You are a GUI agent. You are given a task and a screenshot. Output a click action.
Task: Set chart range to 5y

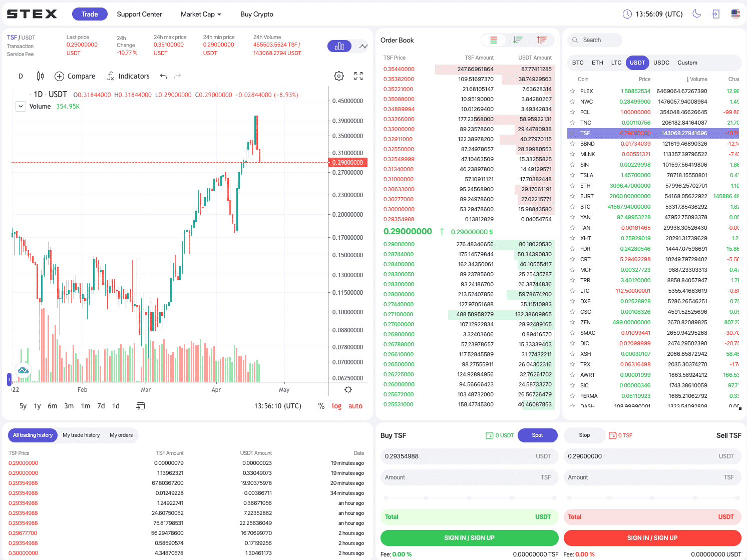pos(23,406)
